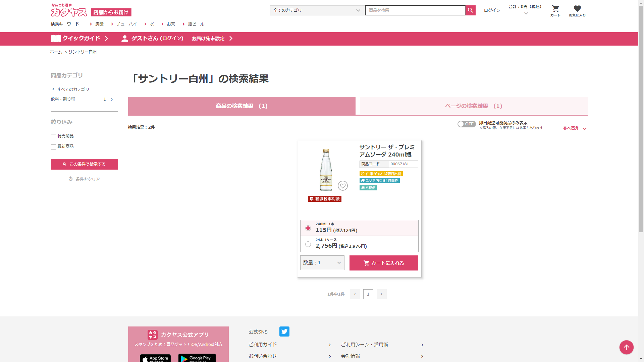The height and width of the screenshot is (362, 644).
Task: Select the 24本 1ケース radio option
Action: 308,244
